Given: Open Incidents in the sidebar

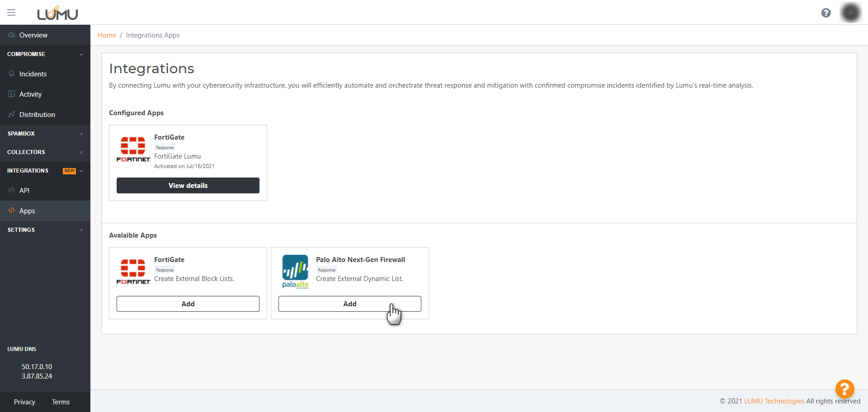Looking at the screenshot, I should click(33, 74).
